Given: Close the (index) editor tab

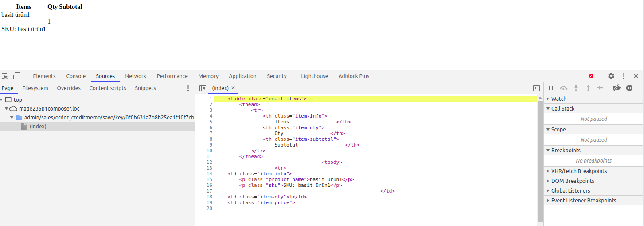Looking at the screenshot, I should click(233, 88).
